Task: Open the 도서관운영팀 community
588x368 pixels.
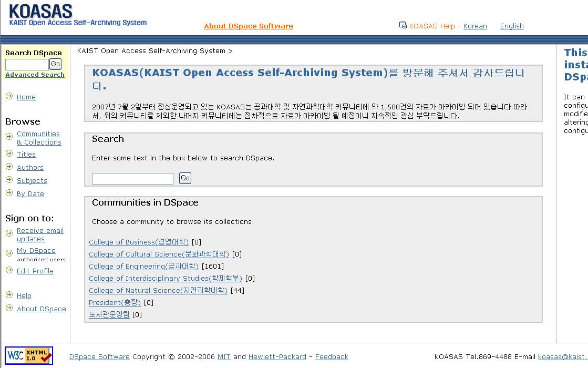Action: (x=109, y=314)
